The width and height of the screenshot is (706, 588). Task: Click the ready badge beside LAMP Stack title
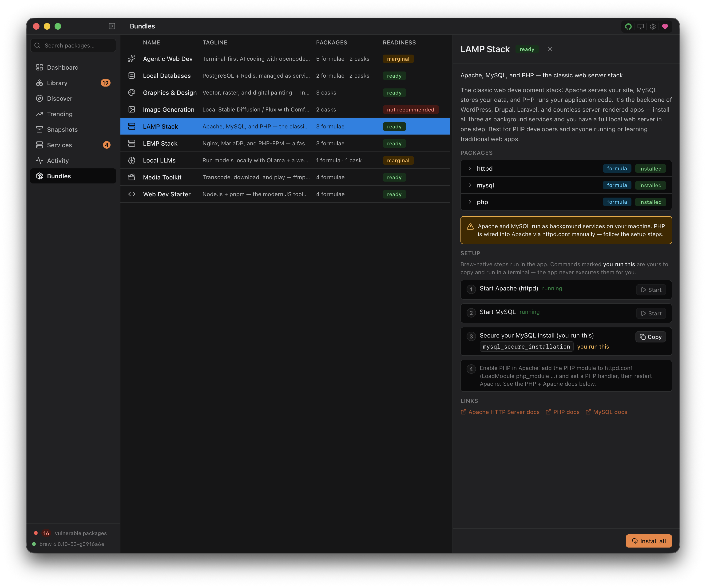point(527,49)
